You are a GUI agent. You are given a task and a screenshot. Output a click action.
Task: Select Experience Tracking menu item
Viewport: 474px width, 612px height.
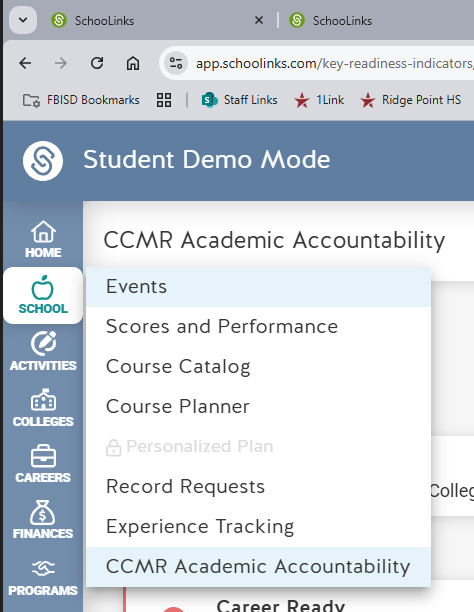(258, 527)
